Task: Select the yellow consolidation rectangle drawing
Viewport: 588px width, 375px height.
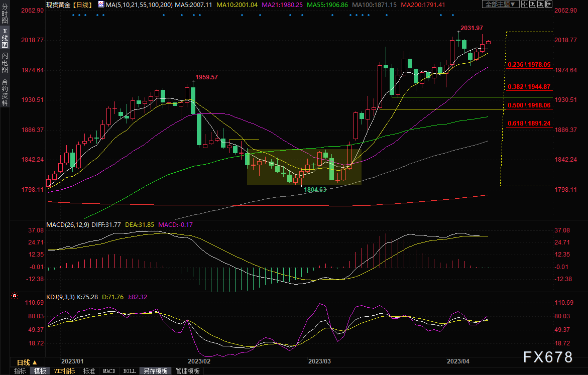Action: coord(304,167)
